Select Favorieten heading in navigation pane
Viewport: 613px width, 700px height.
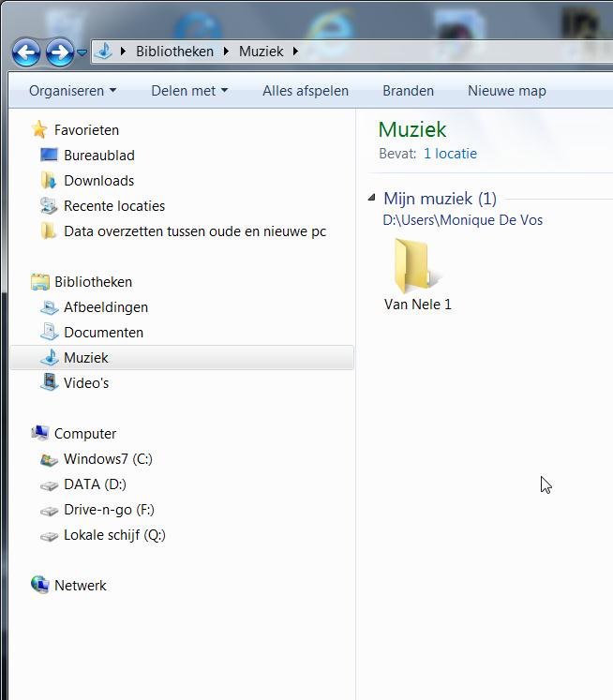click(x=86, y=130)
